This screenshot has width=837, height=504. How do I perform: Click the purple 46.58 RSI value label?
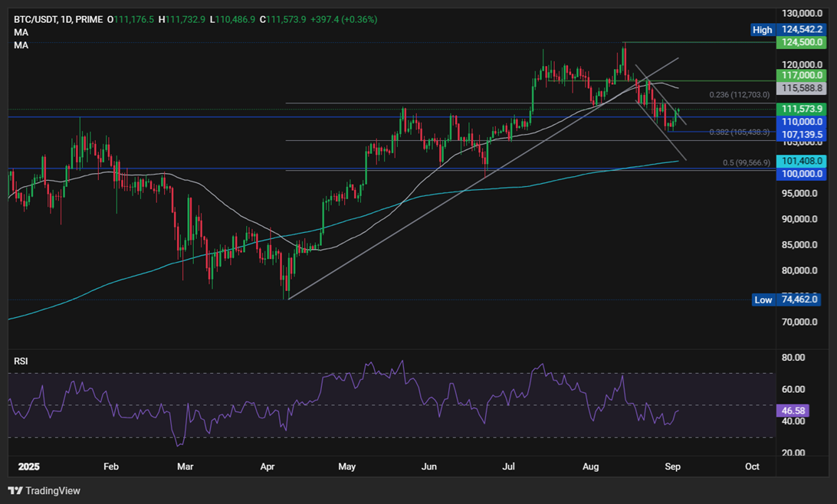[x=793, y=411]
